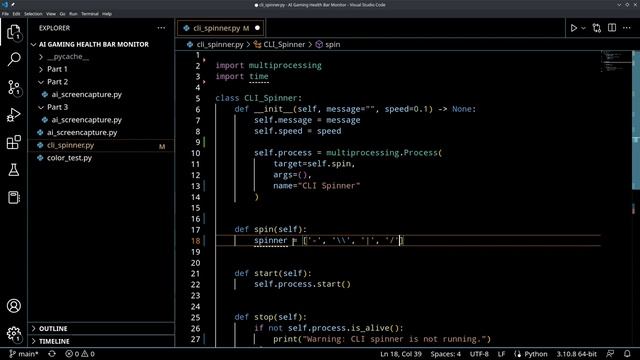The image size is (640, 360).
Task: Click the "import multiprocessing" code line
Action: tap(269, 65)
